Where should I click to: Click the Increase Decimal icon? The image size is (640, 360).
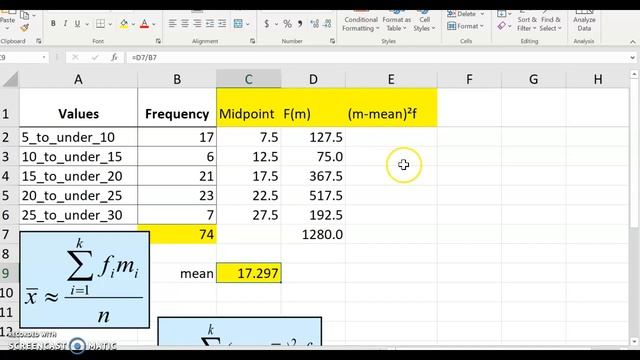pyautogui.click(x=314, y=24)
